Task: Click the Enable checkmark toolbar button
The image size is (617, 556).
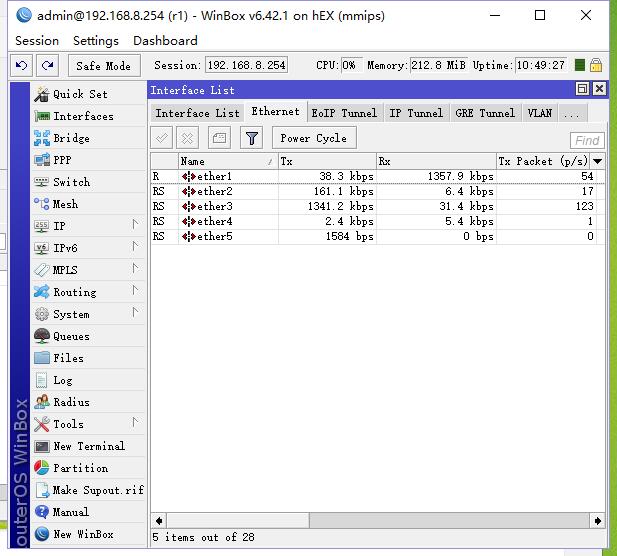Action: coord(161,138)
